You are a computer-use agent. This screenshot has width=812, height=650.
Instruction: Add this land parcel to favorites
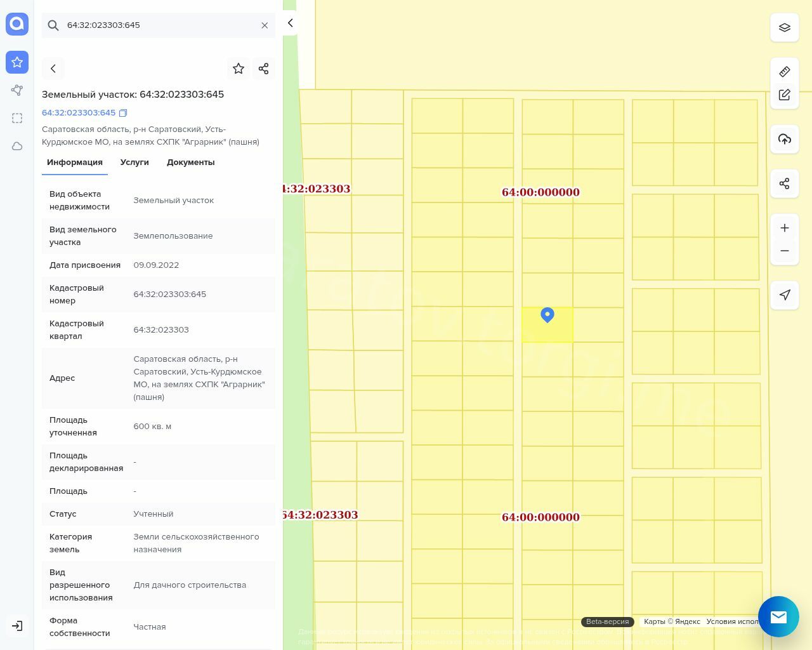click(239, 69)
